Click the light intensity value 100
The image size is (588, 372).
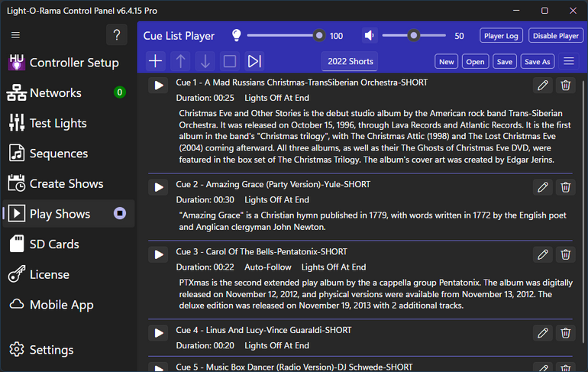coord(336,36)
